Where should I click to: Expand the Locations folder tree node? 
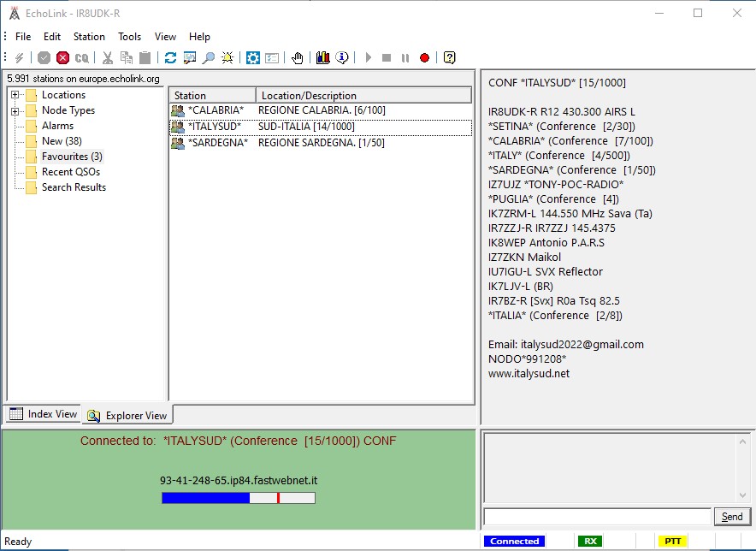pyautogui.click(x=15, y=95)
